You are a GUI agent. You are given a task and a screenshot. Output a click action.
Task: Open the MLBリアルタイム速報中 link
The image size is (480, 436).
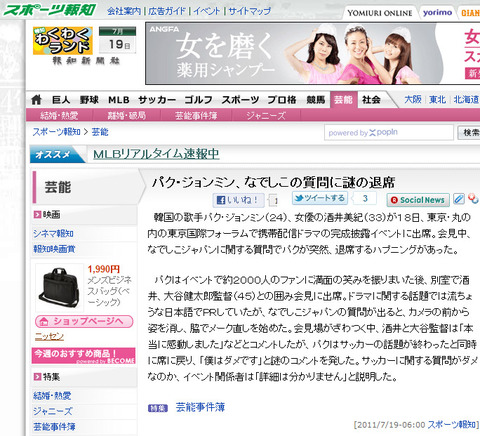(156, 154)
